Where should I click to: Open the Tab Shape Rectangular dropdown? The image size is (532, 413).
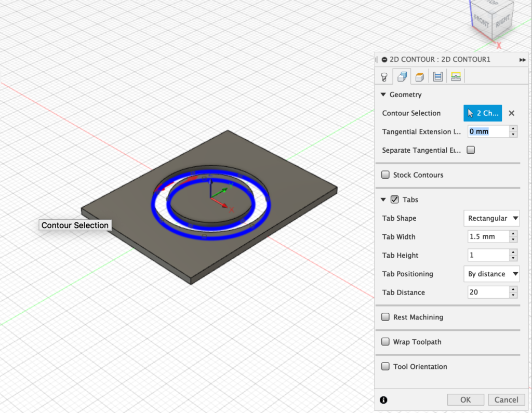pos(491,218)
